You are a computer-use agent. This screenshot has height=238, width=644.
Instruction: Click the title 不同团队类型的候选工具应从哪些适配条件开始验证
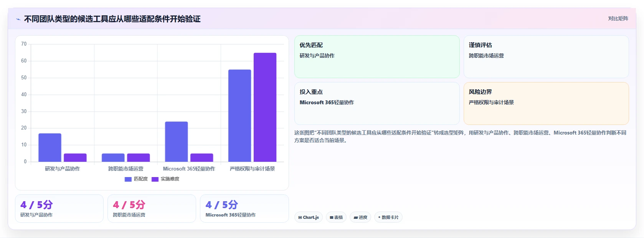tap(112, 19)
